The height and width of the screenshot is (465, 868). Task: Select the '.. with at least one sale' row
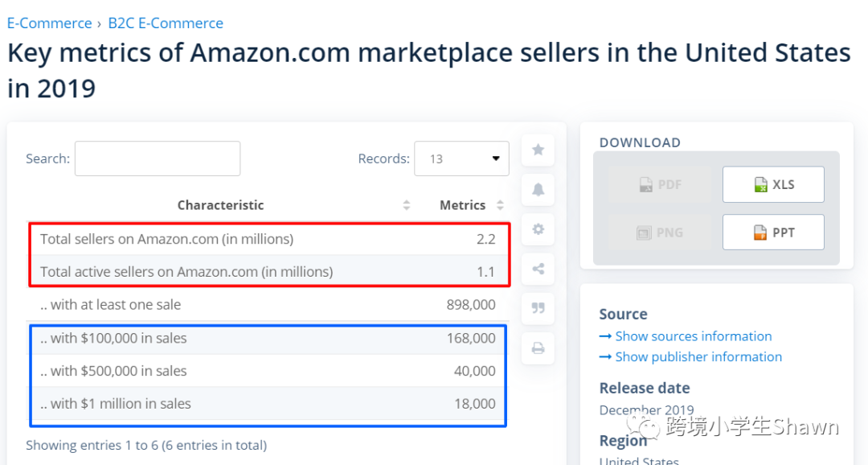click(268, 304)
